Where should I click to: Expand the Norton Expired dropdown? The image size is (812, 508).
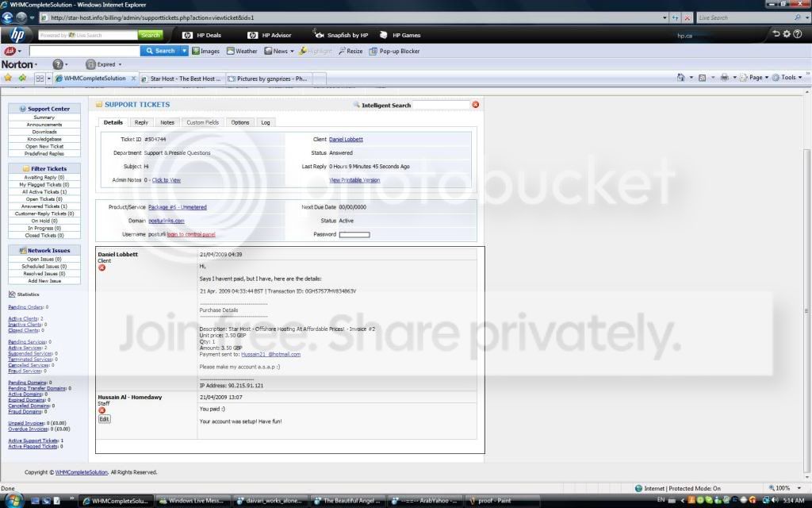point(121,65)
